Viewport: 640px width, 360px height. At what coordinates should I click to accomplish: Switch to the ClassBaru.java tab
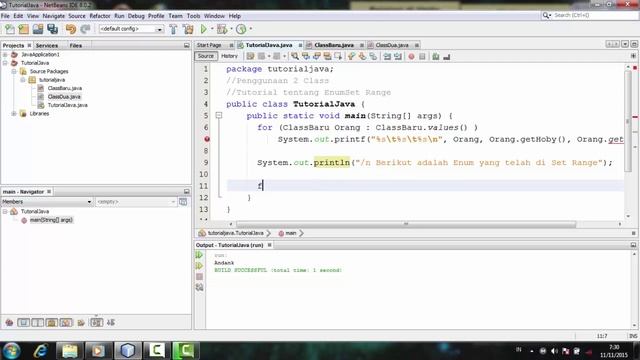(334, 45)
